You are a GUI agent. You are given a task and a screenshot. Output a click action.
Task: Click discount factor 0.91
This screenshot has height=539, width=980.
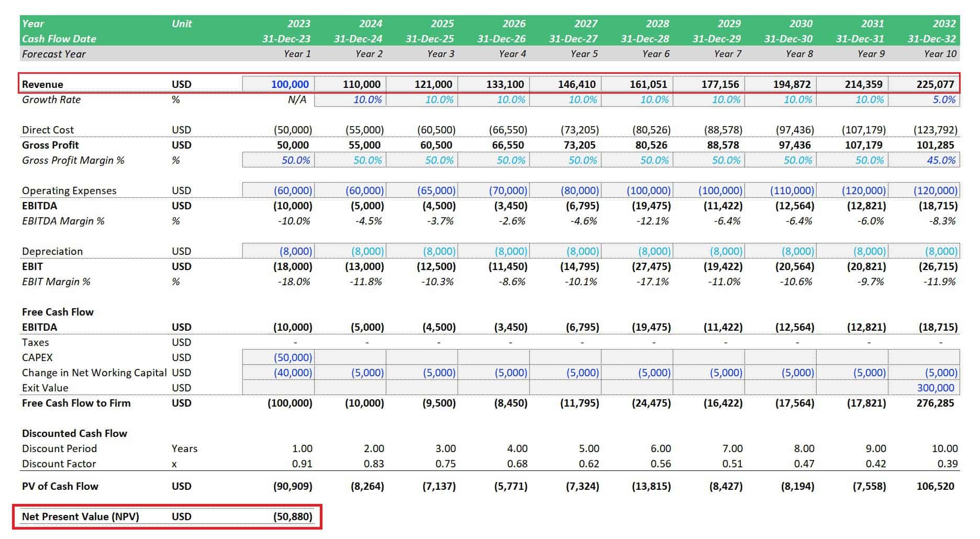(302, 464)
